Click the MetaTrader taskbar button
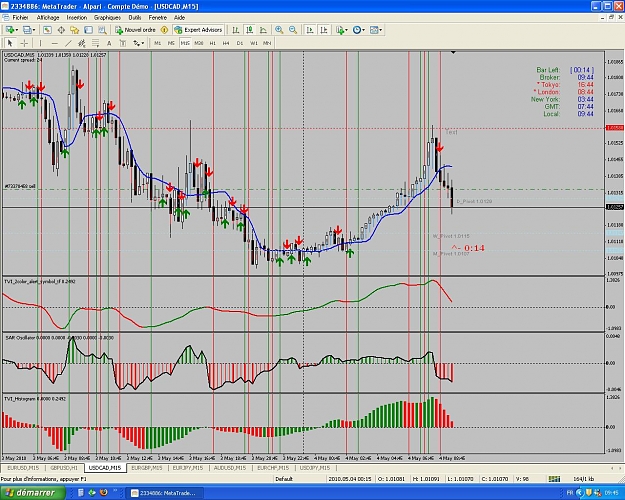Screen dimensions: 625x500 [165, 493]
